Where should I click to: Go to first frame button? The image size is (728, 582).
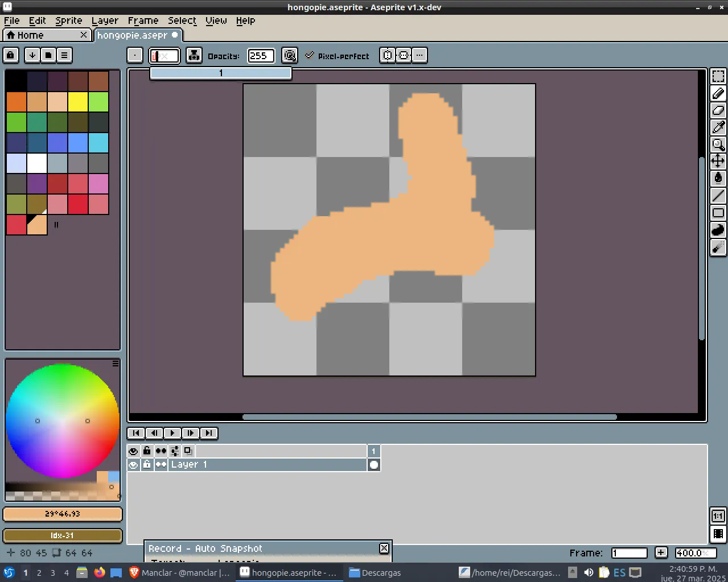pyautogui.click(x=136, y=433)
